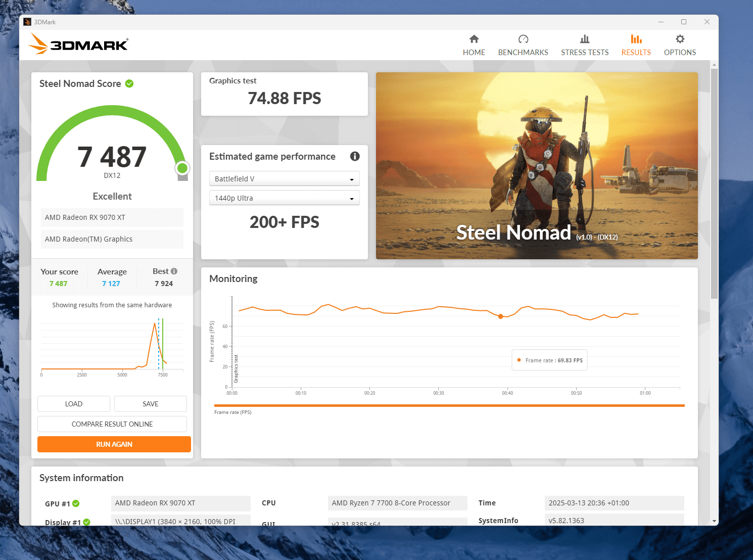Click the 3DMark logo

click(78, 44)
